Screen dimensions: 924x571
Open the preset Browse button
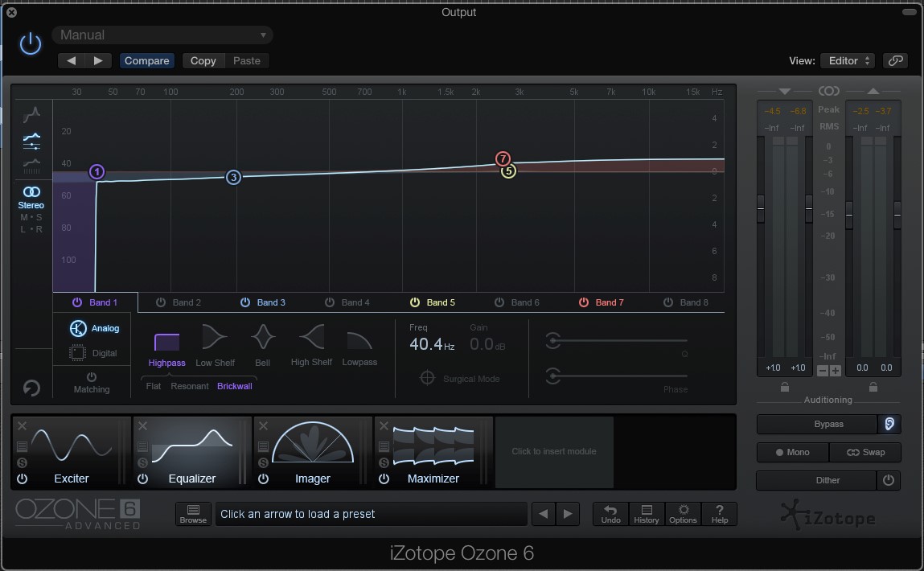pyautogui.click(x=193, y=514)
